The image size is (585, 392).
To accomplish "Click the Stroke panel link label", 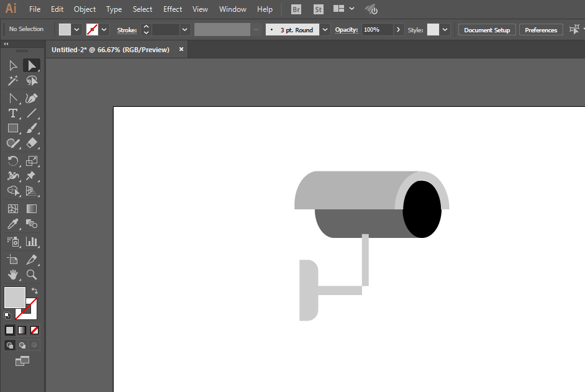I will click(x=127, y=30).
